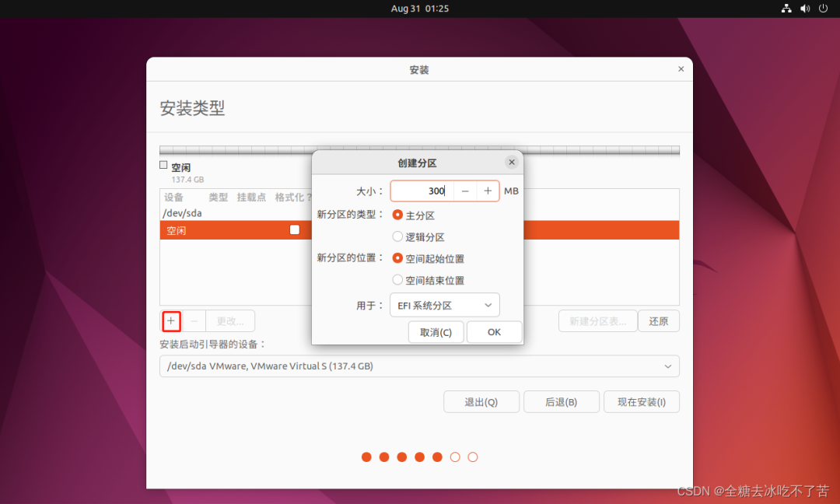Select the /dev/sda row in device list
Image resolution: width=840 pixels, height=504 pixels.
(x=182, y=213)
